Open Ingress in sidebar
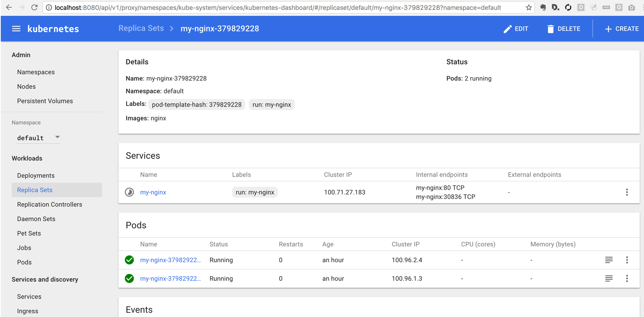 [x=27, y=311]
